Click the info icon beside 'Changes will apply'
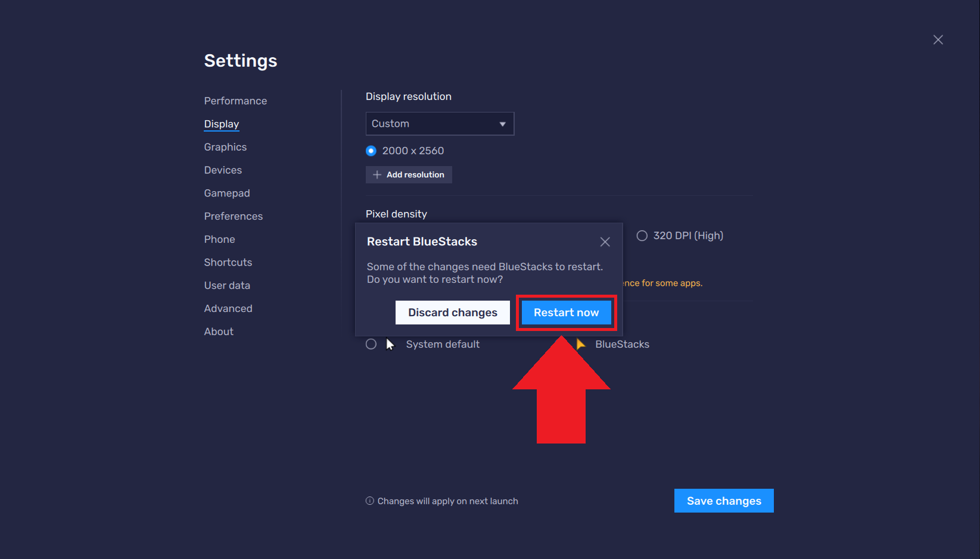The image size is (980, 559). pos(369,501)
